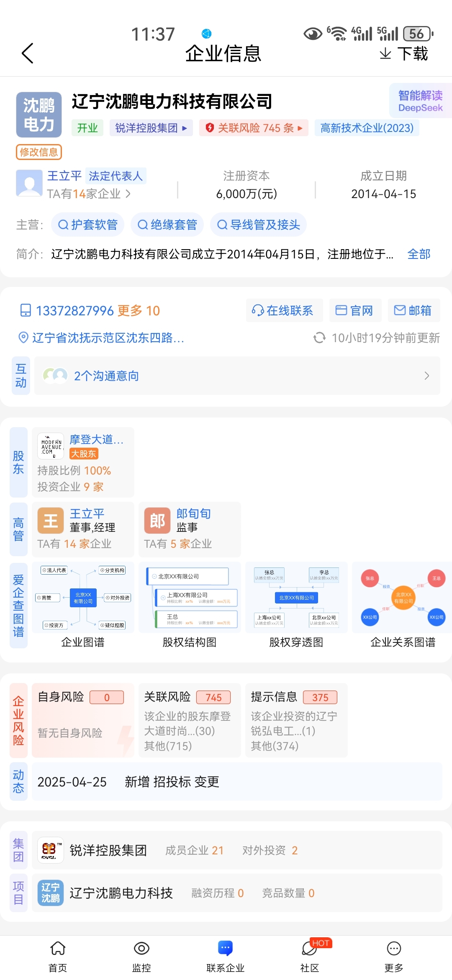Tap the 高管 side label
Screen dimensions: 452x980
[18, 529]
